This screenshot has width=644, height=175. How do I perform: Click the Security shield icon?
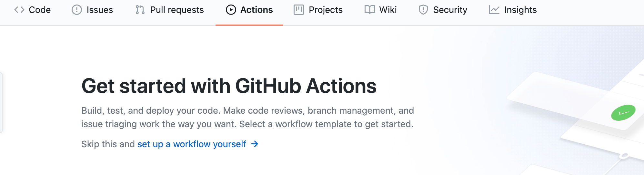[423, 10]
